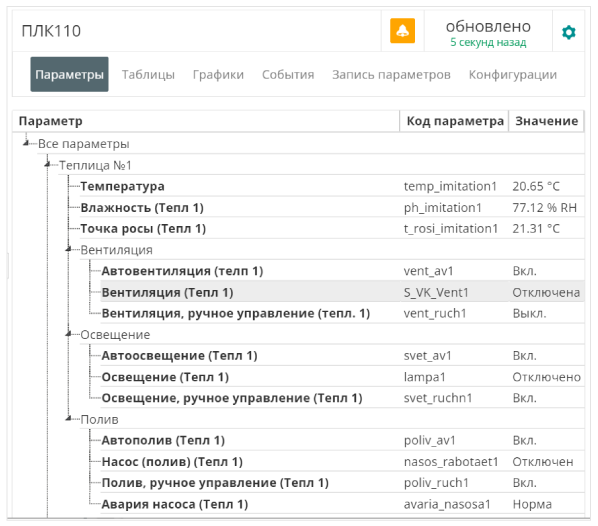This screenshot has height=526, width=598.
Task: Open the Запись параметров tab
Action: tap(391, 74)
